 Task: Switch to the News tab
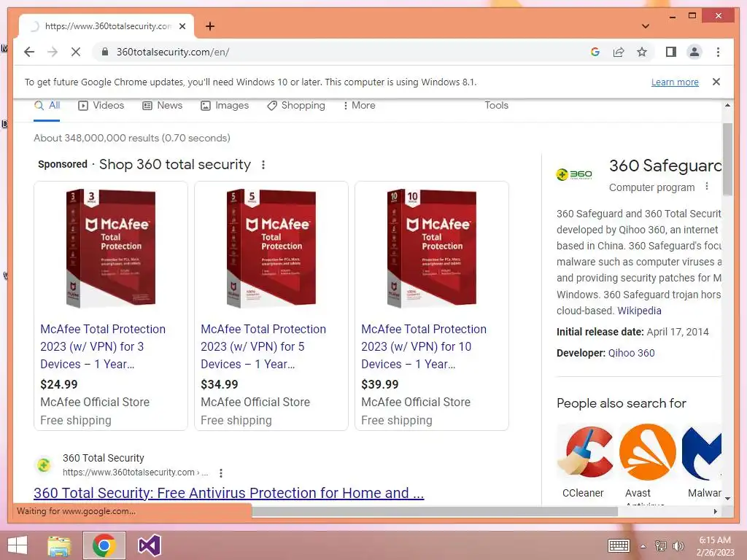click(x=163, y=105)
